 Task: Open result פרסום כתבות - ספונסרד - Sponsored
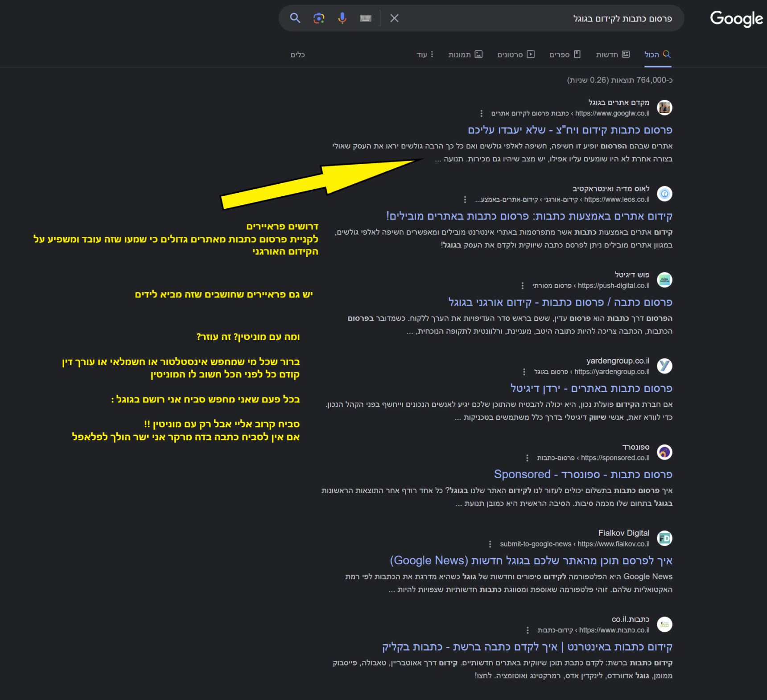click(583, 474)
